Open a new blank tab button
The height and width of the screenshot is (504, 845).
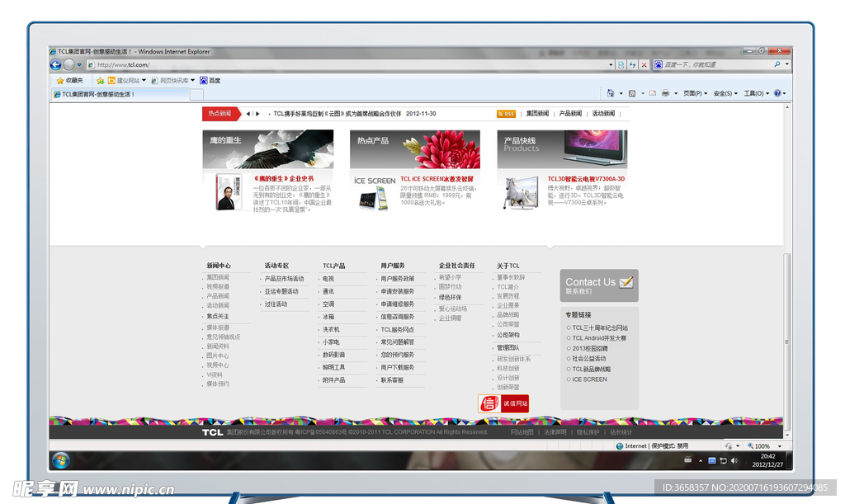196,95
